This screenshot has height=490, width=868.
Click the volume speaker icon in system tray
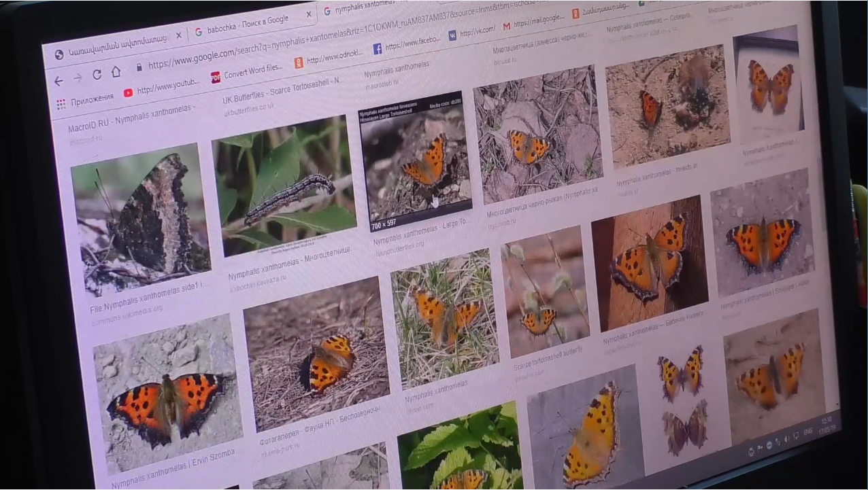[x=787, y=440]
